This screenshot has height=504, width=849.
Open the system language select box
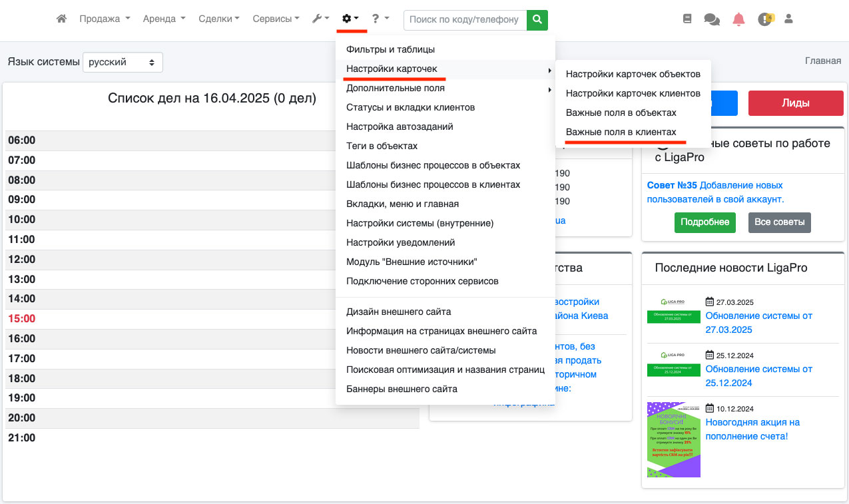pos(123,62)
